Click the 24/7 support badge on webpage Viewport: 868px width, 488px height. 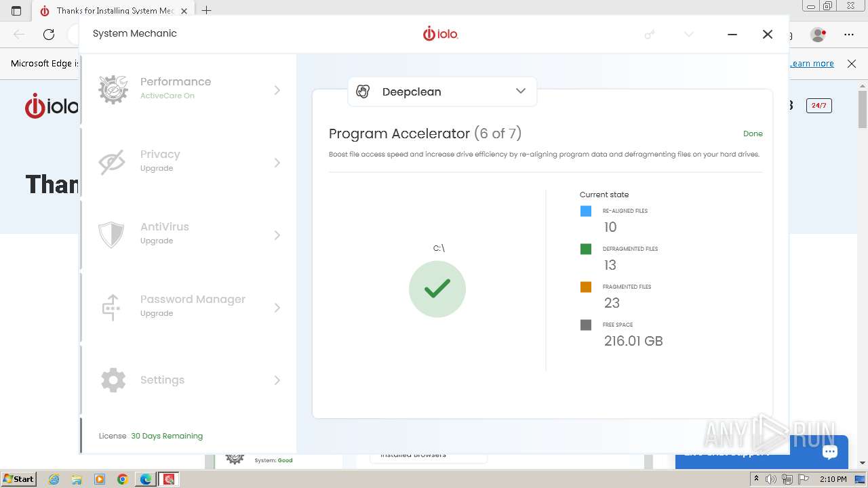click(x=818, y=106)
